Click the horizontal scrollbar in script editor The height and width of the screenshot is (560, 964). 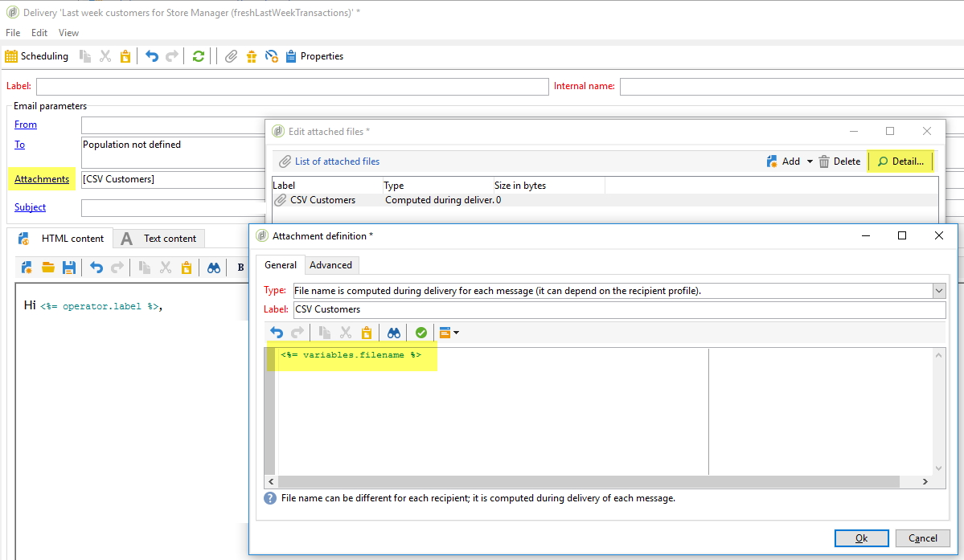[587, 481]
